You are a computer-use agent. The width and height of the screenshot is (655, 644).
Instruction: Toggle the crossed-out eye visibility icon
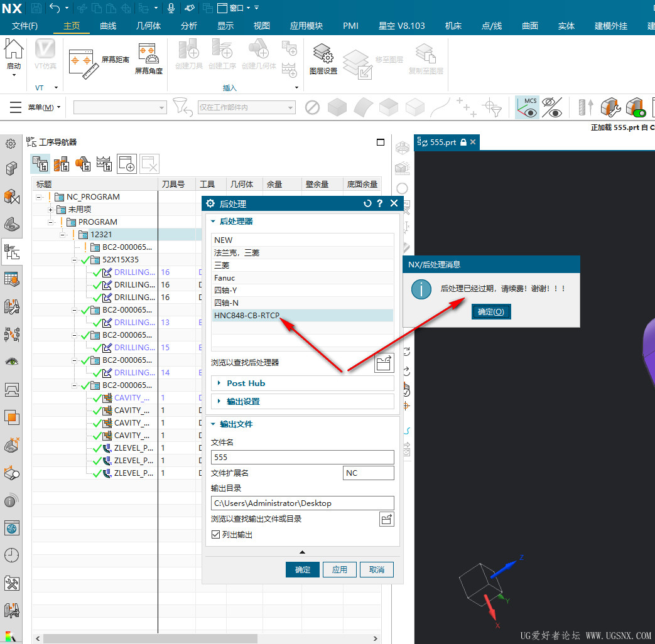551,107
